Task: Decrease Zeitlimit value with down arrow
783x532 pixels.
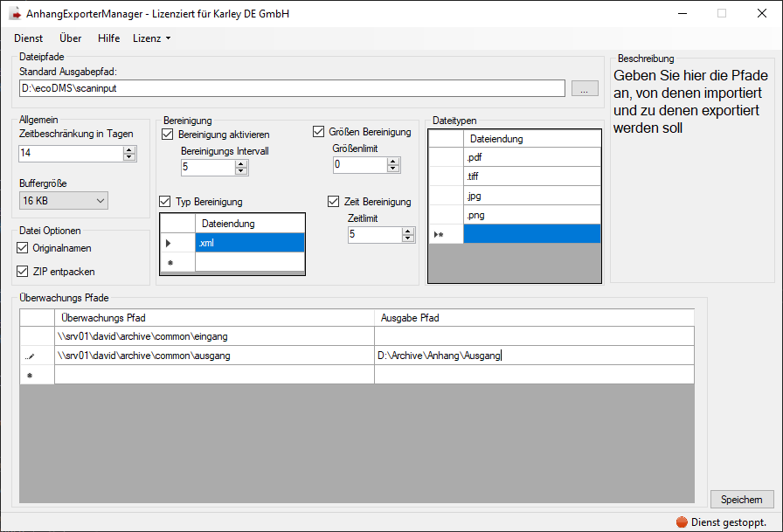Action: (x=407, y=238)
